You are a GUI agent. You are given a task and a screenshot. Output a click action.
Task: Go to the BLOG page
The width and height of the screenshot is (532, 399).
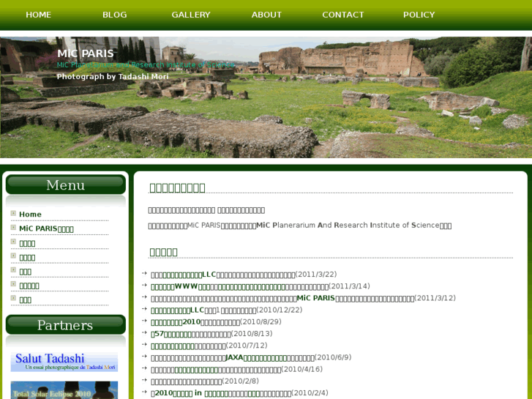[115, 15]
